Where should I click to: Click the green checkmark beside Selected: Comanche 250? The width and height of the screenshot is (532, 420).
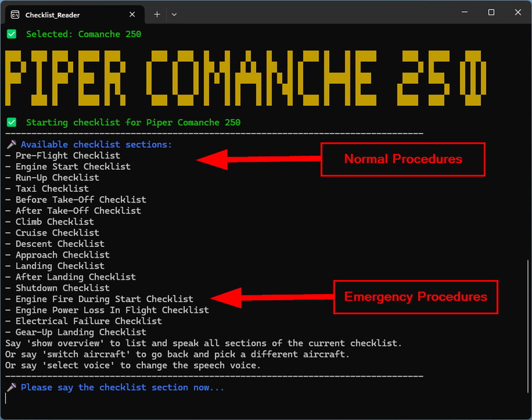11,34
